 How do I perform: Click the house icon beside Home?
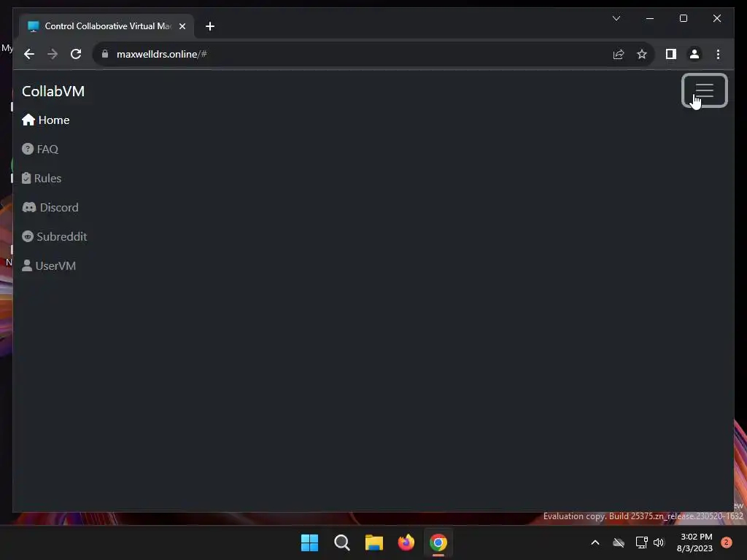coord(28,120)
